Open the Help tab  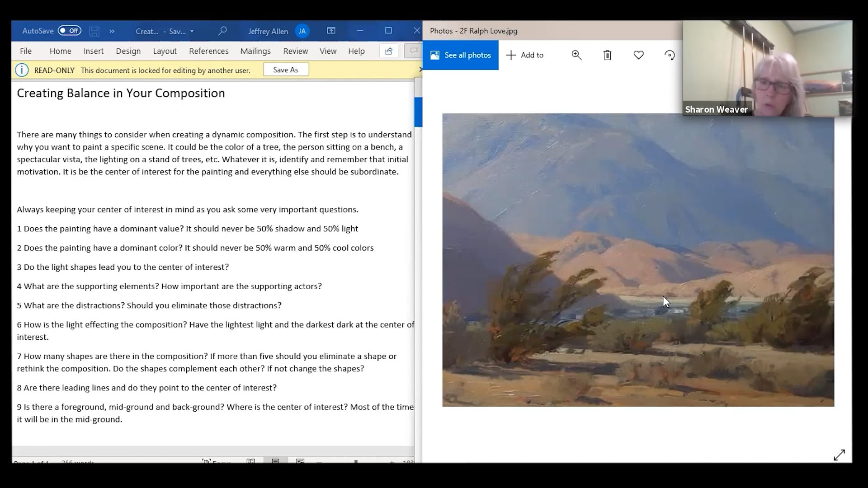pyautogui.click(x=356, y=51)
